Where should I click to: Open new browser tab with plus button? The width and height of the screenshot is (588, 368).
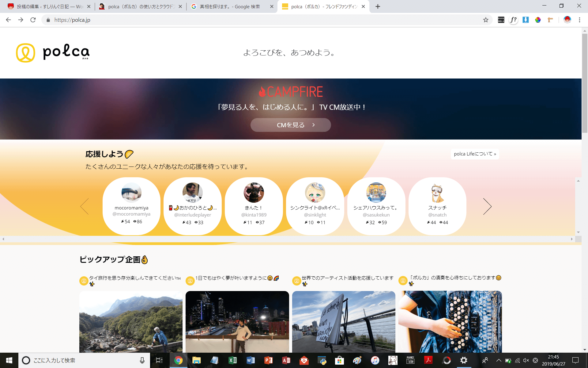tap(378, 6)
